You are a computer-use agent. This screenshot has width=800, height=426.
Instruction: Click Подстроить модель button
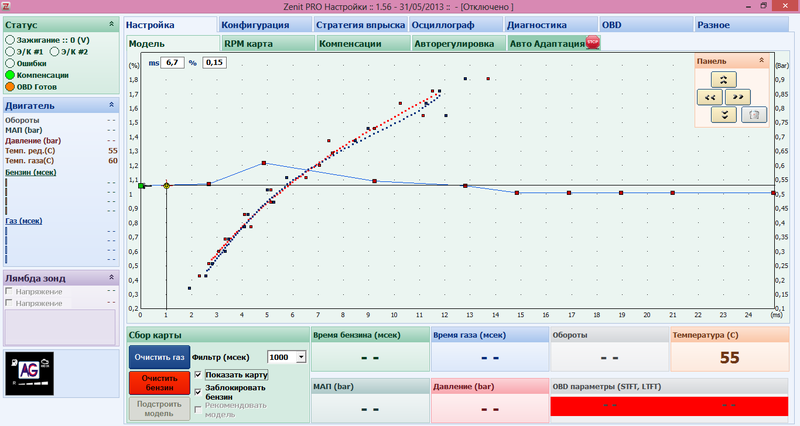[x=159, y=409]
